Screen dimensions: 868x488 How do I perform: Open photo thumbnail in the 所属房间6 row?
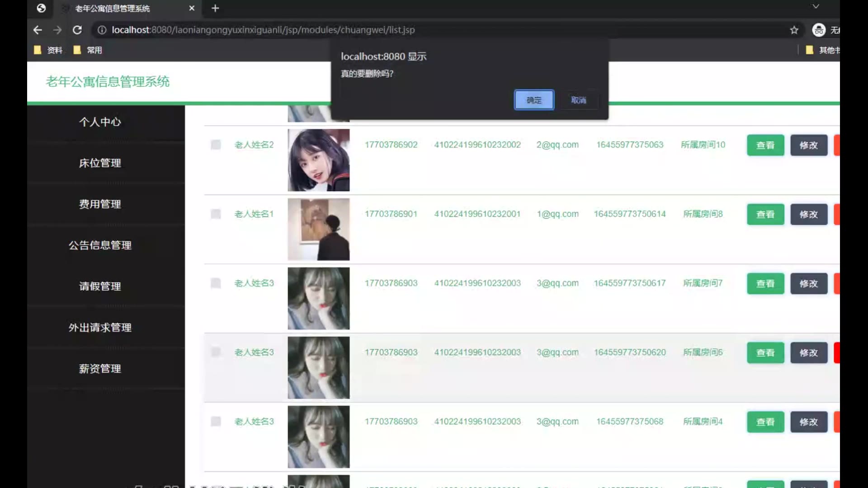click(x=319, y=367)
